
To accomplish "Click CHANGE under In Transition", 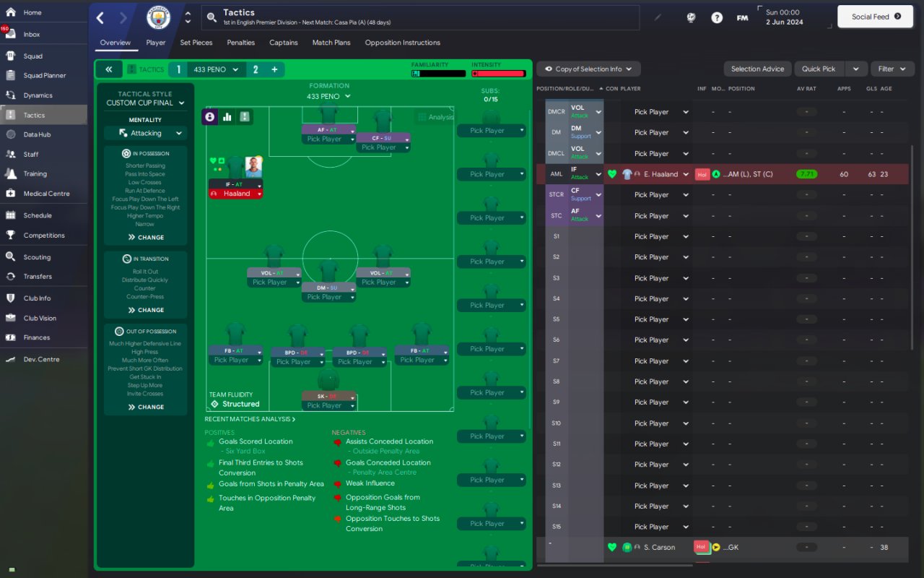I will 146,310.
